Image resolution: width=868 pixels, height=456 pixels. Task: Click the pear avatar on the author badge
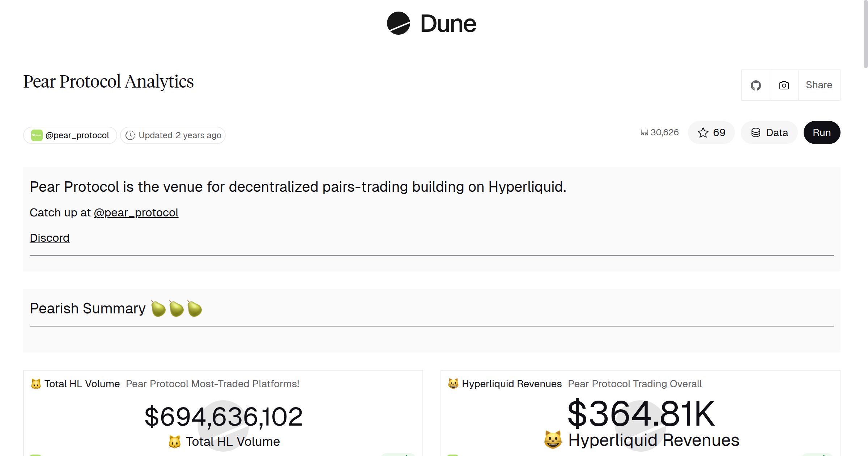tap(37, 135)
